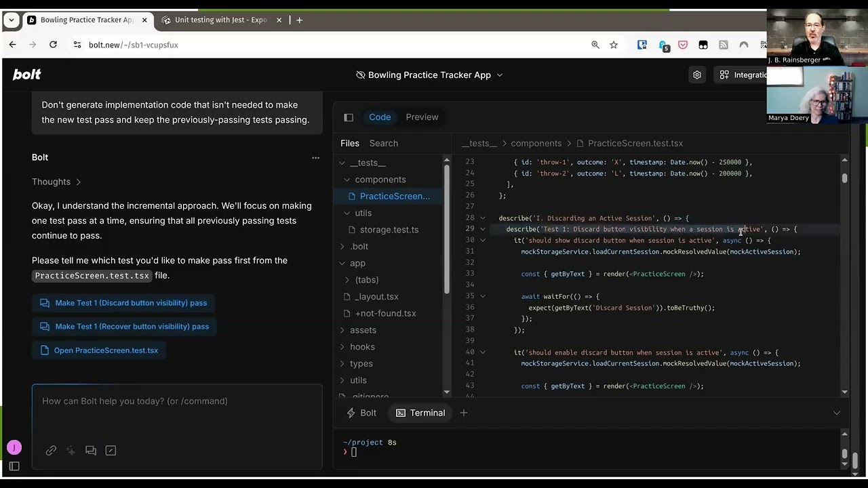Toggle the discussion mode chat bubbles icon
The image size is (868, 488).
[x=91, y=451]
